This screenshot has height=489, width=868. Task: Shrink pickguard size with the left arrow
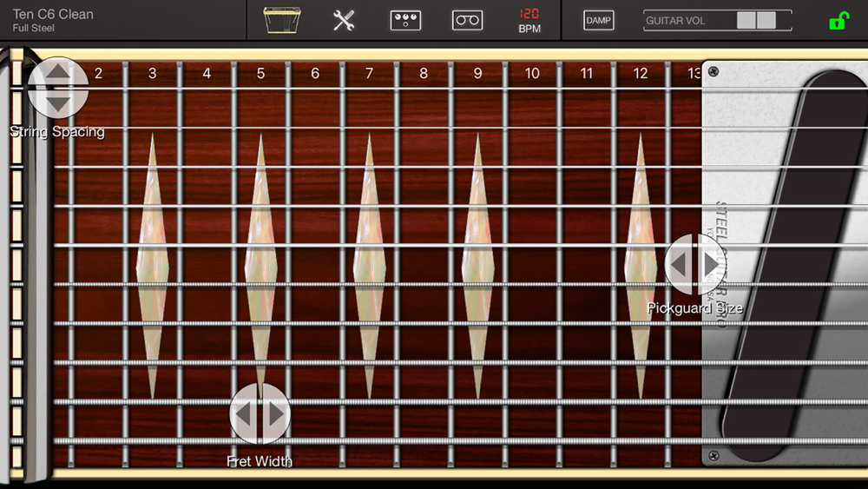click(x=678, y=265)
